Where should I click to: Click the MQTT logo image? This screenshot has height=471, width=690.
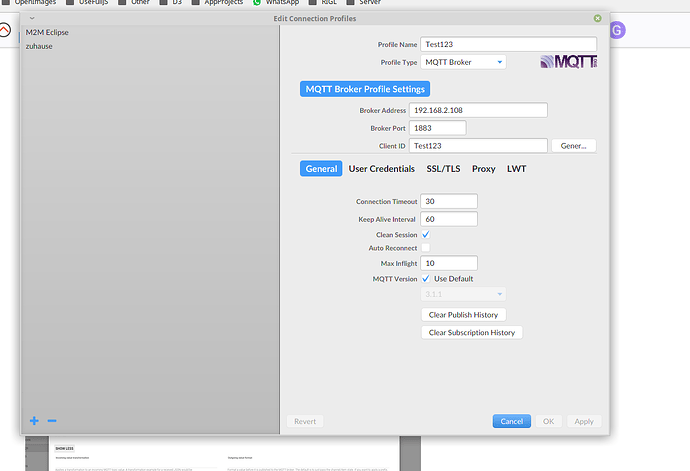coord(569,62)
